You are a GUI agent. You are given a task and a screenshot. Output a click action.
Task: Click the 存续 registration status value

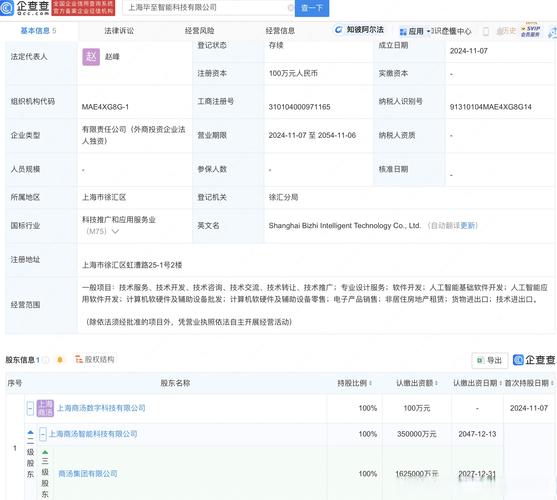276,45
